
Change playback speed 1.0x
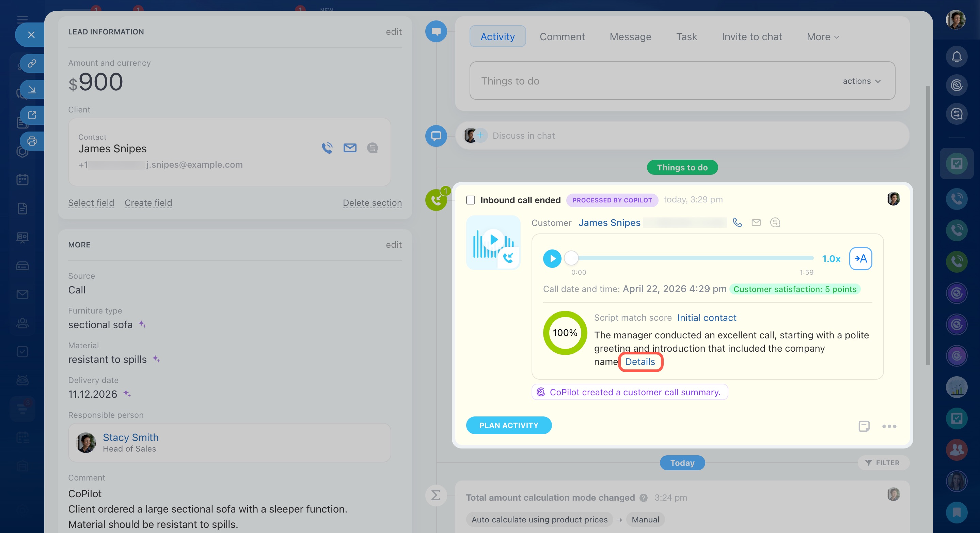click(831, 259)
